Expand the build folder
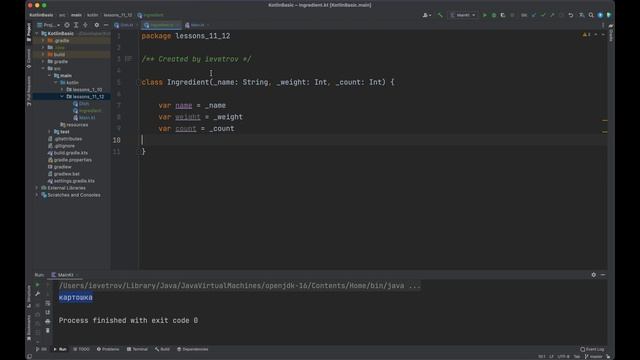Viewport: 640px width, 360px height. 43,54
